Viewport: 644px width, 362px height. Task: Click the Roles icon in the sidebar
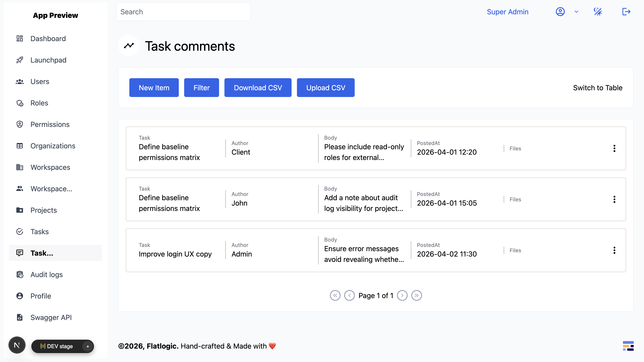point(20,103)
